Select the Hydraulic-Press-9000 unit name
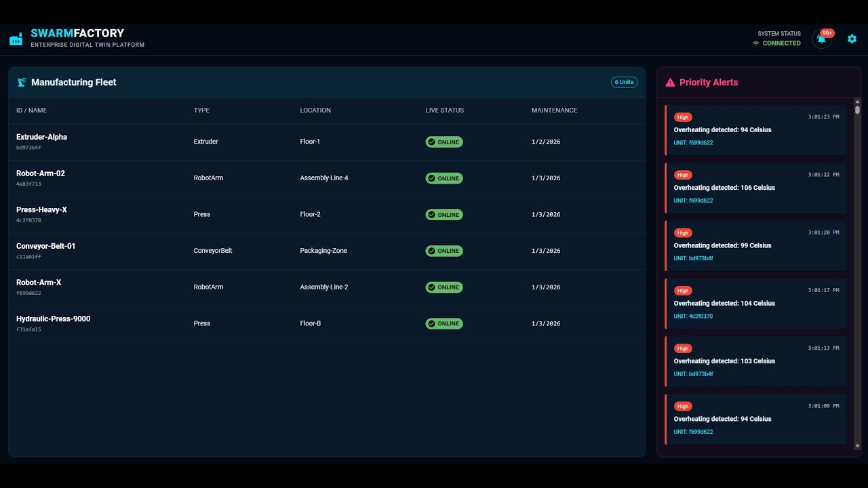Viewport: 868px width, 488px height. coord(53,319)
